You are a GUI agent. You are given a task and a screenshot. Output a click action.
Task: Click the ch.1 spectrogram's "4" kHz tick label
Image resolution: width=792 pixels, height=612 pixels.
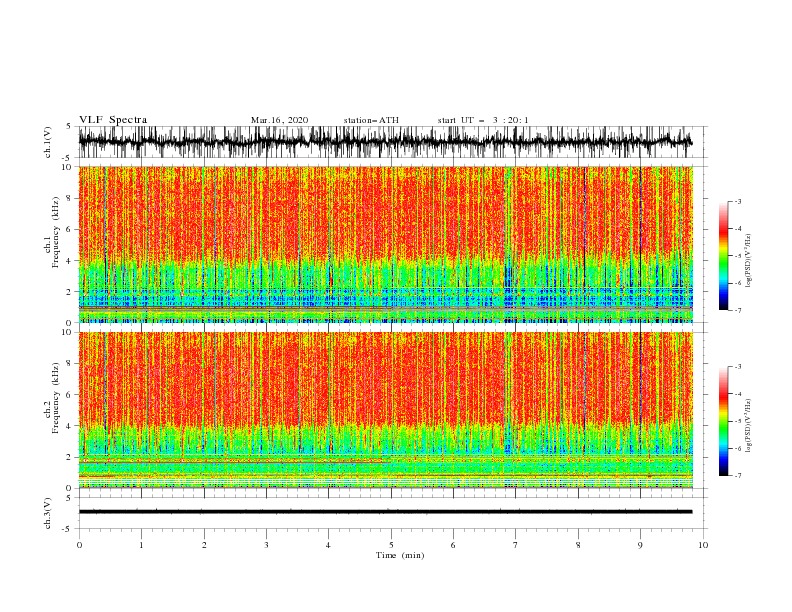tap(71, 261)
